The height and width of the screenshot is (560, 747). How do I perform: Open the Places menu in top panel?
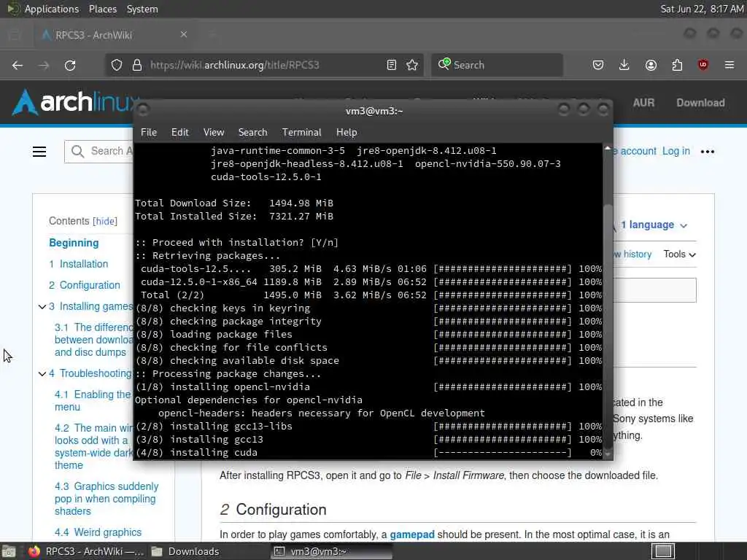click(x=102, y=9)
